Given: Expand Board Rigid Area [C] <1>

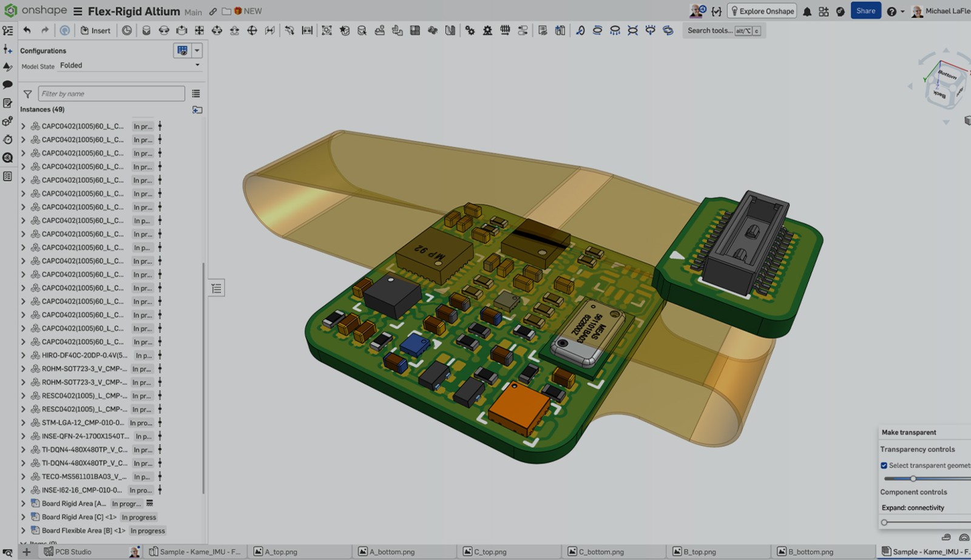Looking at the screenshot, I should 23,517.
